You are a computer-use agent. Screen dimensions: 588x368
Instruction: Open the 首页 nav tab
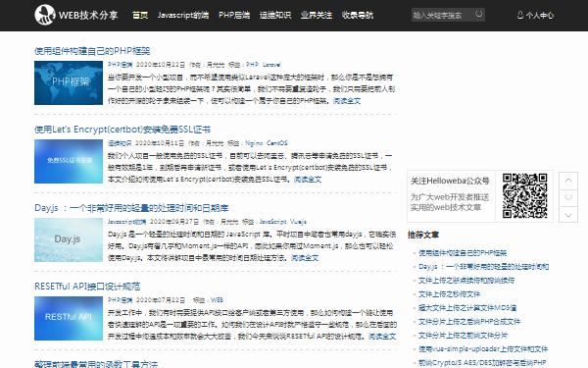[x=140, y=15]
